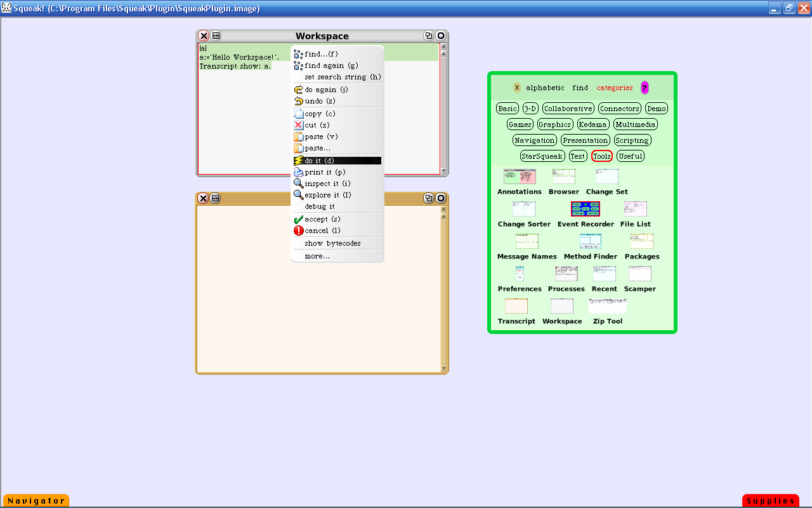Image resolution: width=812 pixels, height=508 pixels.
Task: Pick the Change Sorter thumbnail
Action: 524,209
